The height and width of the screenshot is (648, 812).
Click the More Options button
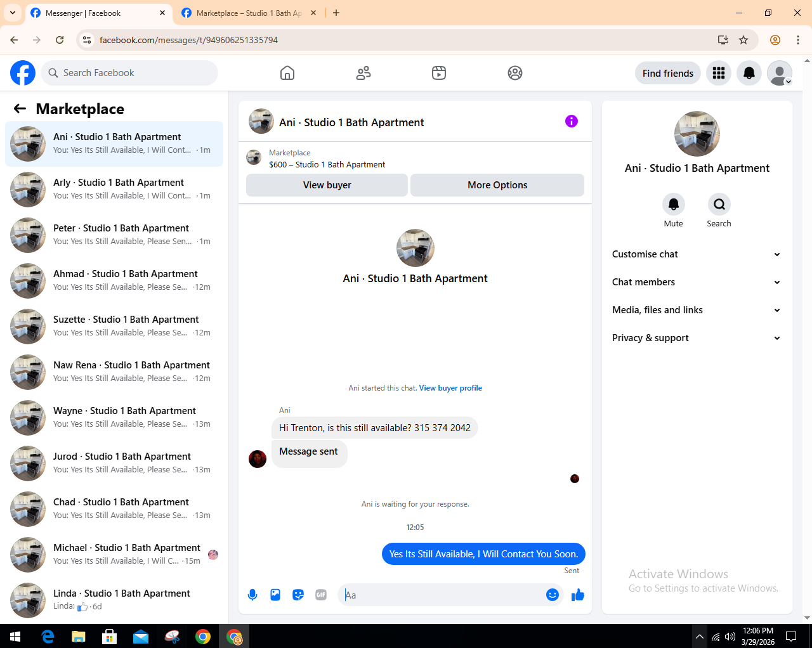point(497,185)
